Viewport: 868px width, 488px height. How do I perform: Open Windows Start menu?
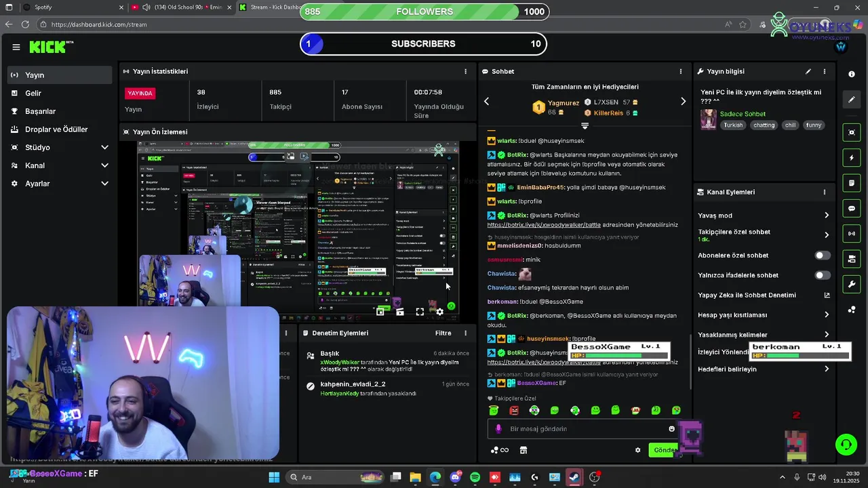point(274,477)
